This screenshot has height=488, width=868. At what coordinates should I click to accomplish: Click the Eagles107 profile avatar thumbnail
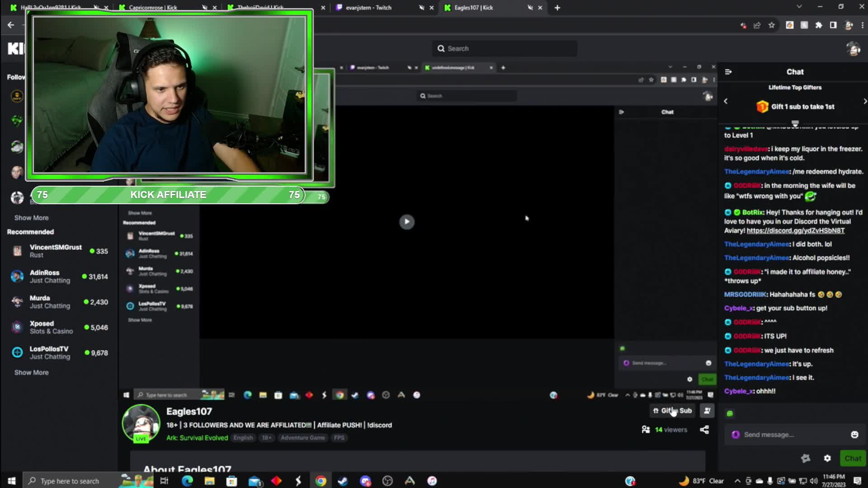pyautogui.click(x=141, y=423)
